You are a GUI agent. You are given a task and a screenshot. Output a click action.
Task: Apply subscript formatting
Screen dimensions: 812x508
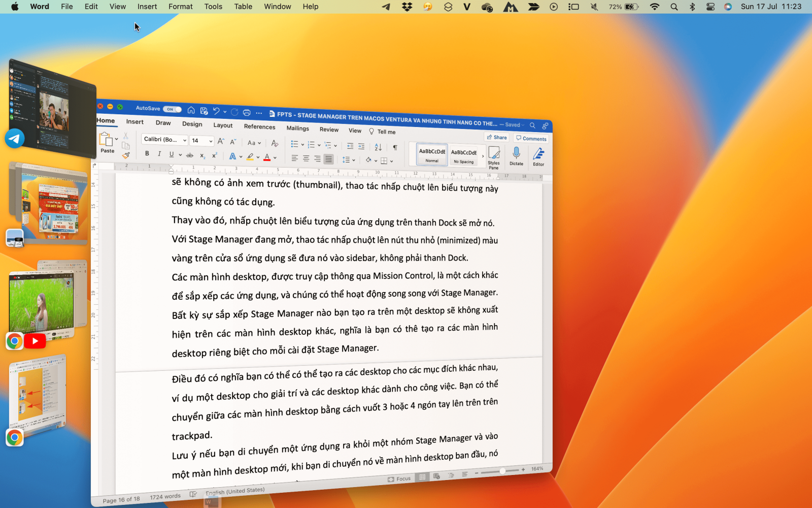click(203, 155)
